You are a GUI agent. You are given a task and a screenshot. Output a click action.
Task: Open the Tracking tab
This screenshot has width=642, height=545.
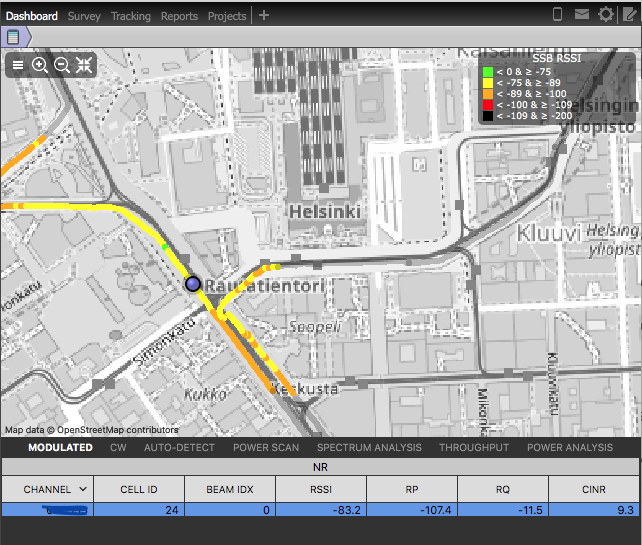pyautogui.click(x=131, y=16)
